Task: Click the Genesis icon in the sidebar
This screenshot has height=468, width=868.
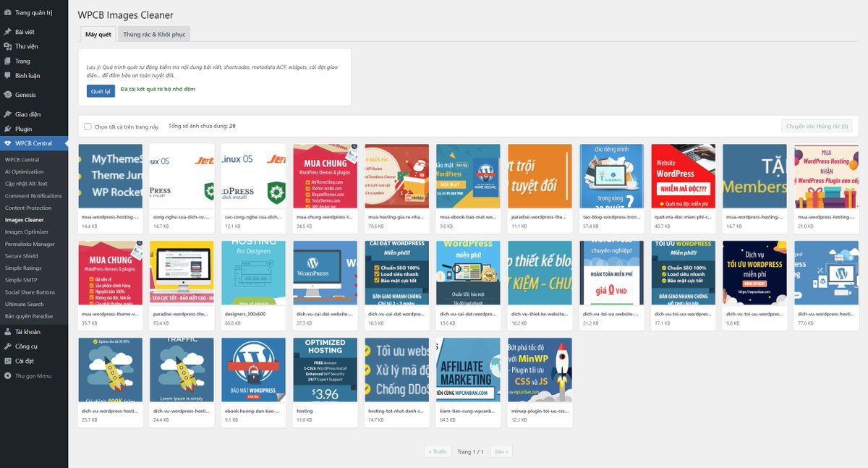Action: click(x=7, y=95)
